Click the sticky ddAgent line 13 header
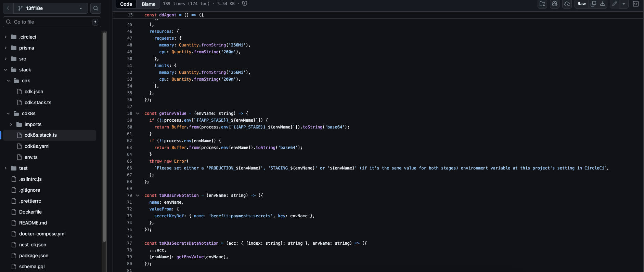The image size is (644, 272). [x=378, y=15]
